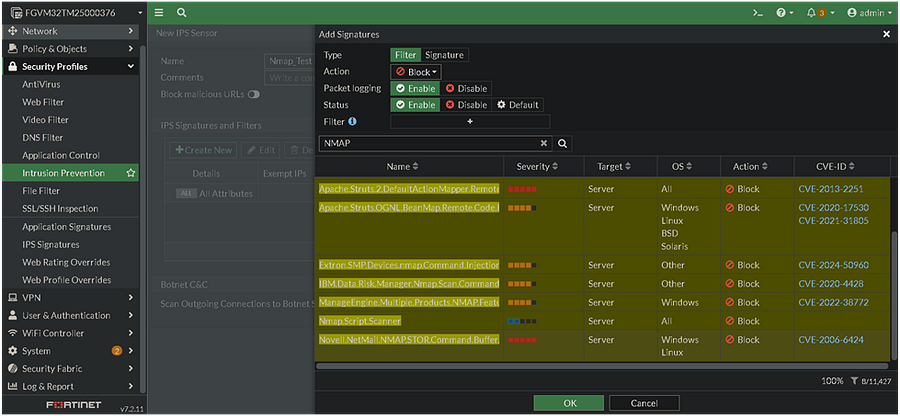Click the 8/11,427 filter count icon
The width and height of the screenshot is (900, 416).
tap(854, 381)
